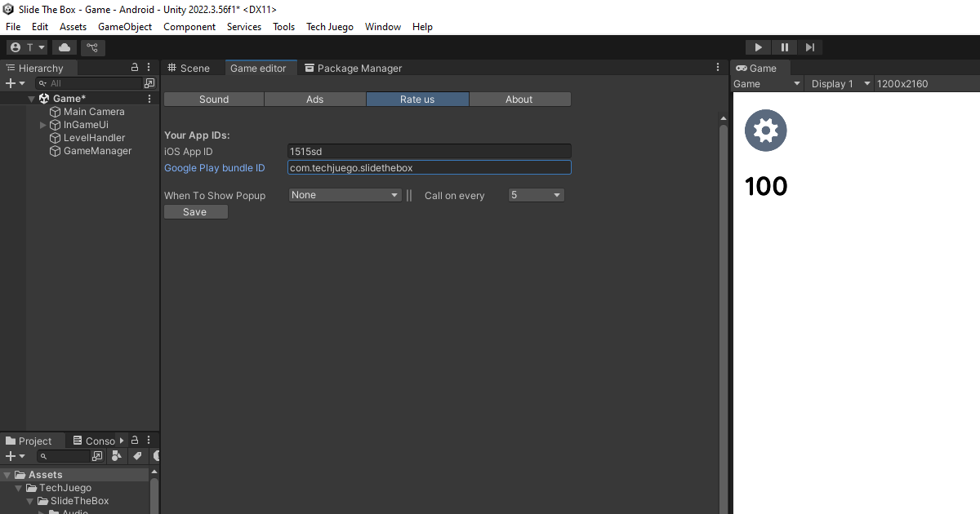Image resolution: width=980 pixels, height=514 pixels.
Task: Open the Unity cloud services button
Action: tap(65, 47)
